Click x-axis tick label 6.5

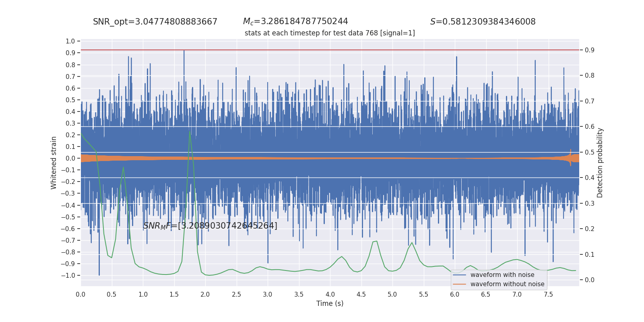point(486,295)
